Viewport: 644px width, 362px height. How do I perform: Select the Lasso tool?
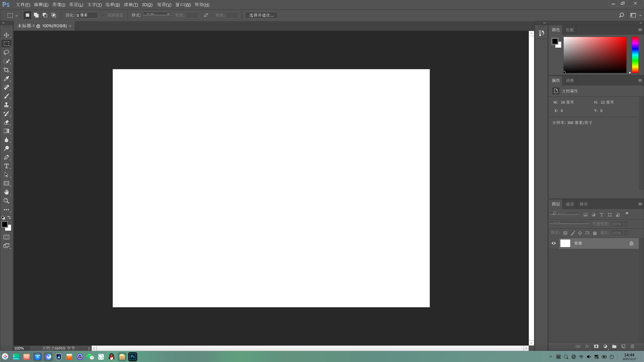(x=7, y=53)
